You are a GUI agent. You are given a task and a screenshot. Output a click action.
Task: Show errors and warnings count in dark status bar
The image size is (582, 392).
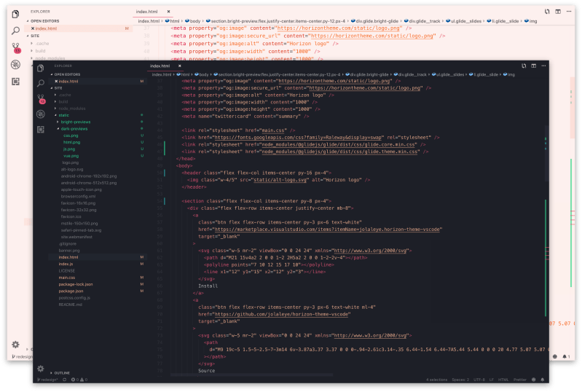click(79, 380)
